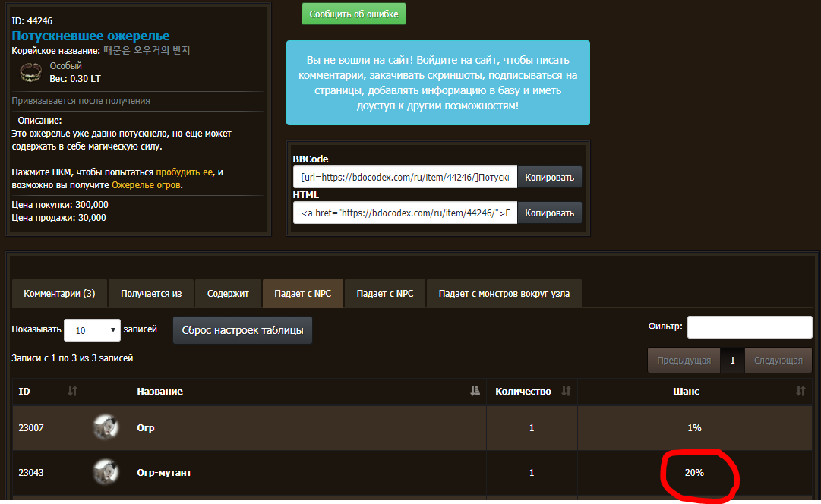Click the Цена покупки: 300,000 text
821x504 pixels.
click(60, 205)
